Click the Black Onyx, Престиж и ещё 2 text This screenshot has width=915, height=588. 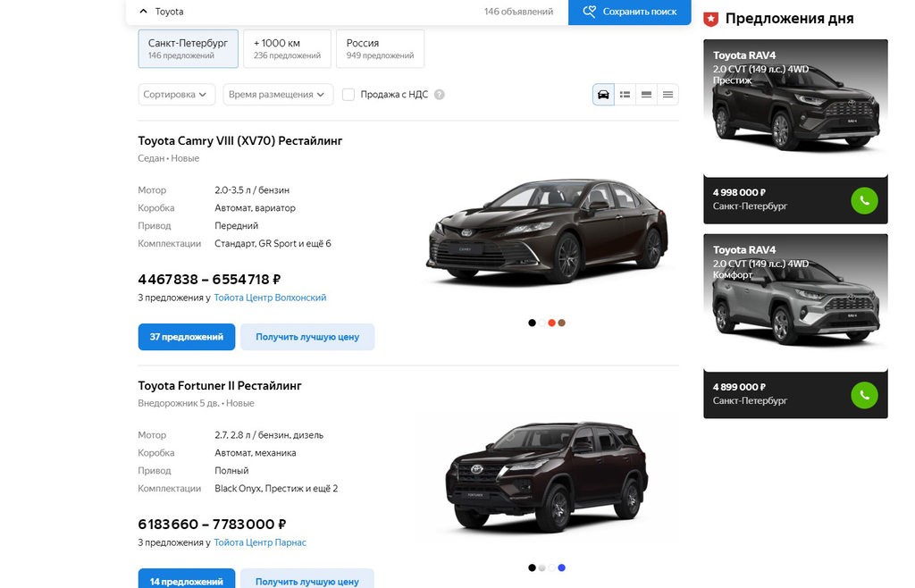(276, 489)
